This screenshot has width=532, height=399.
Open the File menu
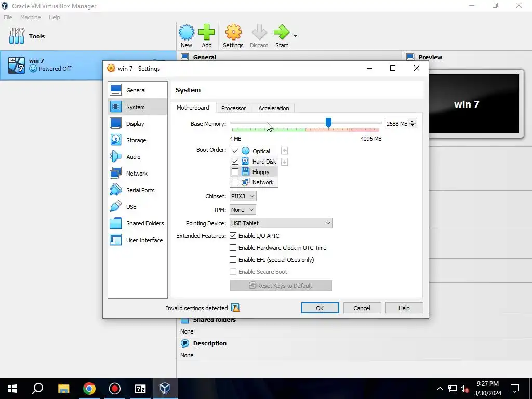point(8,17)
